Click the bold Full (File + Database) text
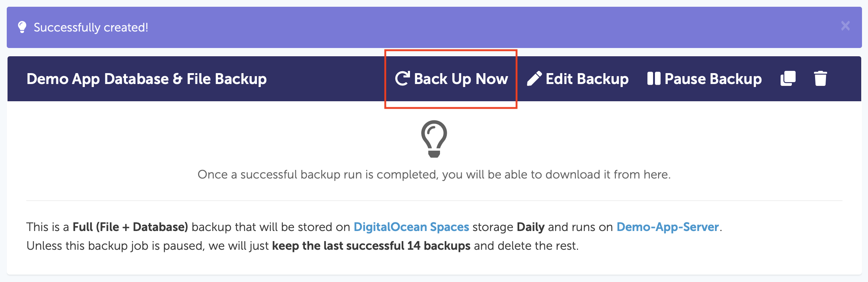This screenshot has height=282, width=868. (x=130, y=227)
